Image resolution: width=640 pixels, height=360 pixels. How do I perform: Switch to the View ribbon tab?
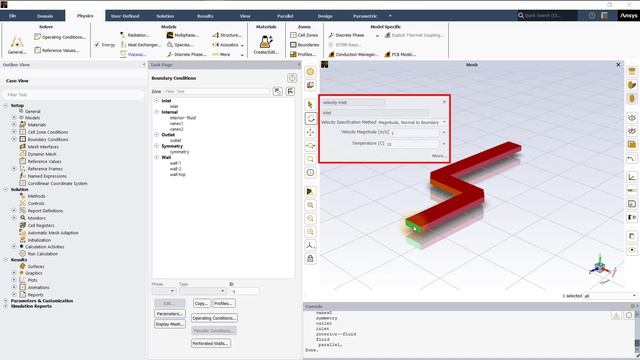[245, 16]
